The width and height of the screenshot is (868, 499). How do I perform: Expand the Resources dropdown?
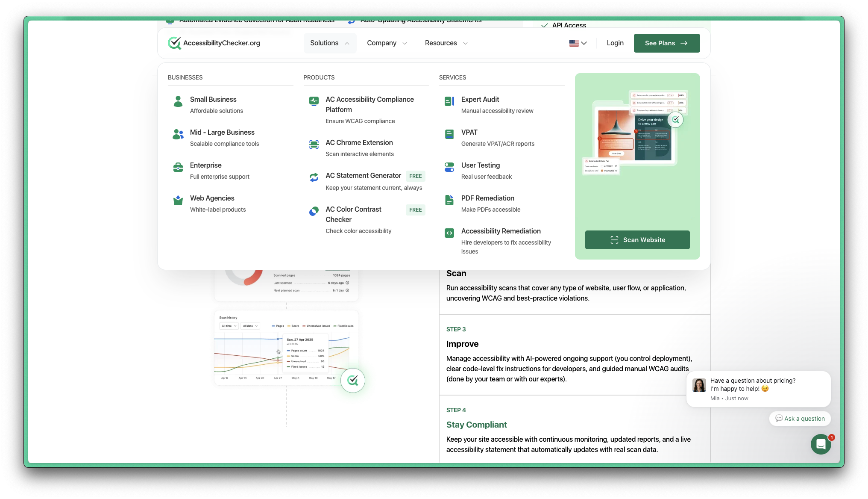446,43
